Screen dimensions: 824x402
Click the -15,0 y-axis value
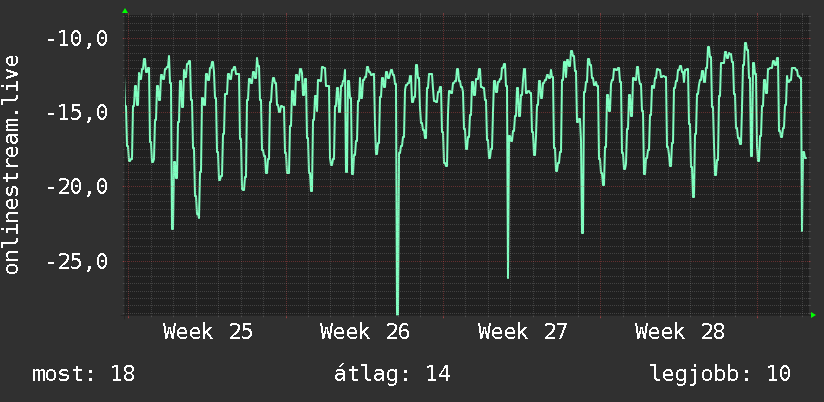click(x=77, y=113)
